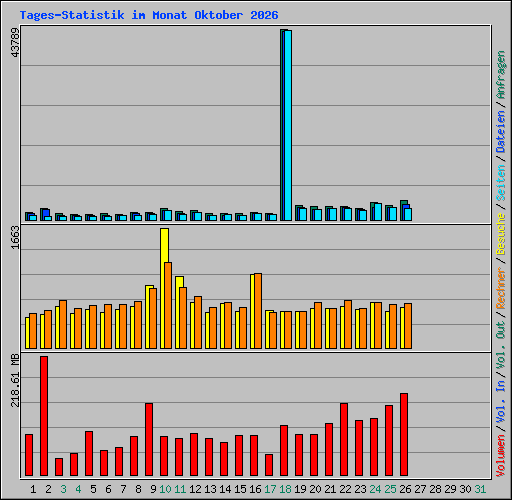Click the tall day 18 requests bar
512x500 pixels.
click(286, 125)
